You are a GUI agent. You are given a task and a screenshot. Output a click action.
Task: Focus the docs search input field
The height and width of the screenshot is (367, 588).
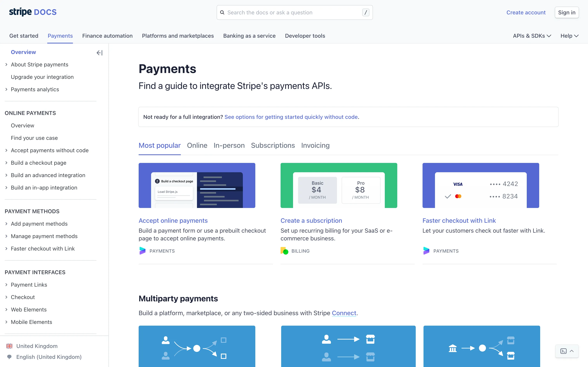(292, 12)
